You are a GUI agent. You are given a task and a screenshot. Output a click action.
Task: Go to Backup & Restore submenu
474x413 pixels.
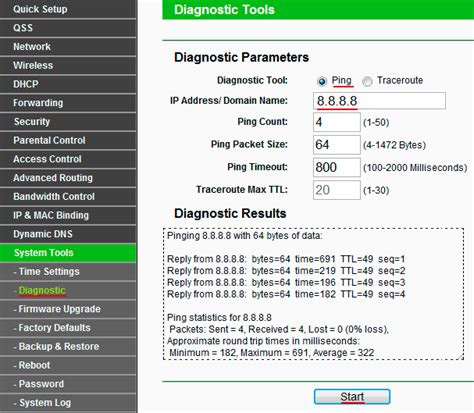tap(68, 346)
